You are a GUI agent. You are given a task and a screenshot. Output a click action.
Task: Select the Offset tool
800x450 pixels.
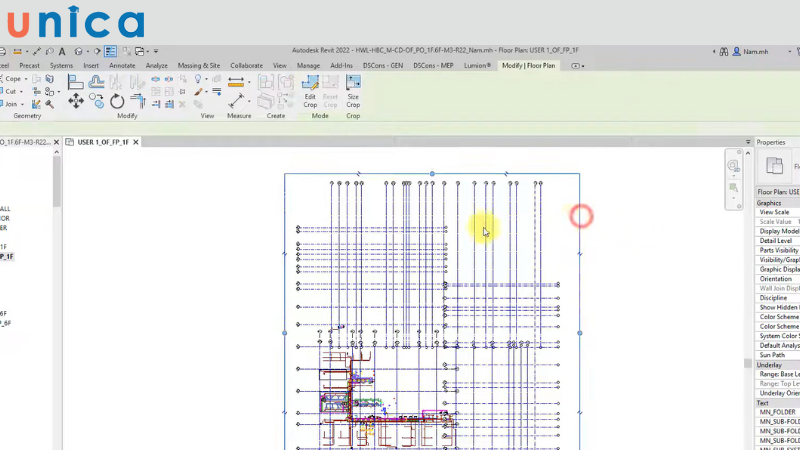tap(97, 80)
